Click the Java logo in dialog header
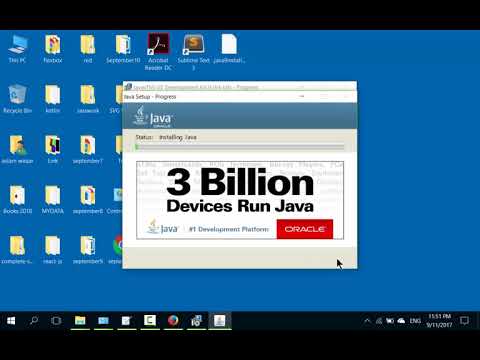Image resolution: width=480 pixels, height=360 pixels. [x=153, y=117]
